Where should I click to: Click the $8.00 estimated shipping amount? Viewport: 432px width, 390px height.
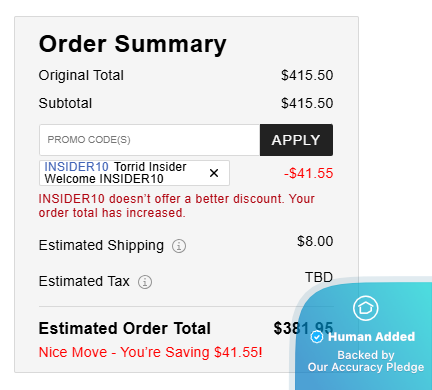pos(315,241)
